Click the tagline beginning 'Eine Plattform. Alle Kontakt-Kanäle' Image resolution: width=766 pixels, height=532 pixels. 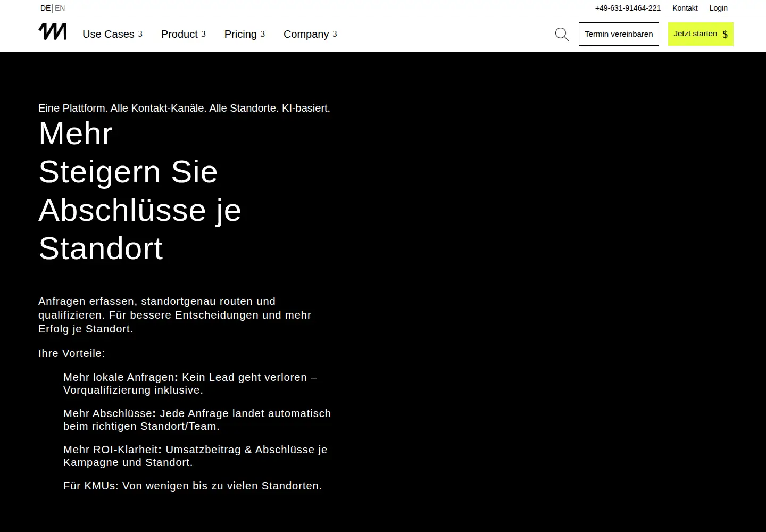point(184,108)
